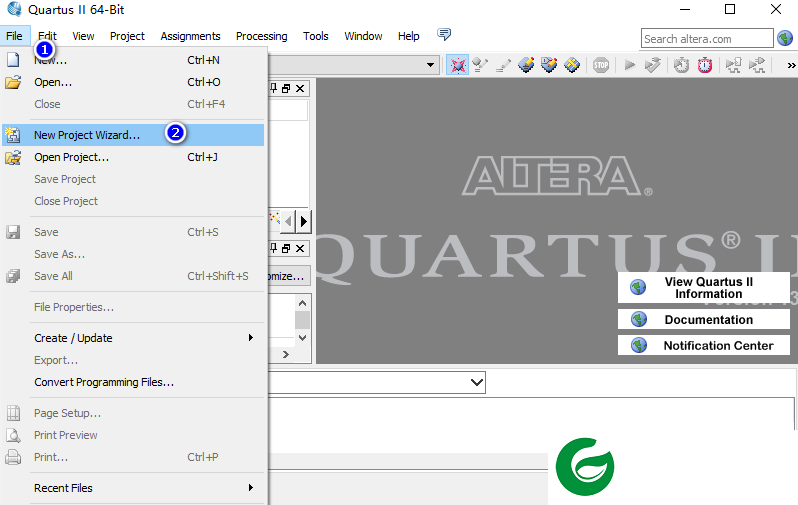This screenshot has height=505, width=798.
Task: Expand the Recent Files submenu
Action: (250, 488)
